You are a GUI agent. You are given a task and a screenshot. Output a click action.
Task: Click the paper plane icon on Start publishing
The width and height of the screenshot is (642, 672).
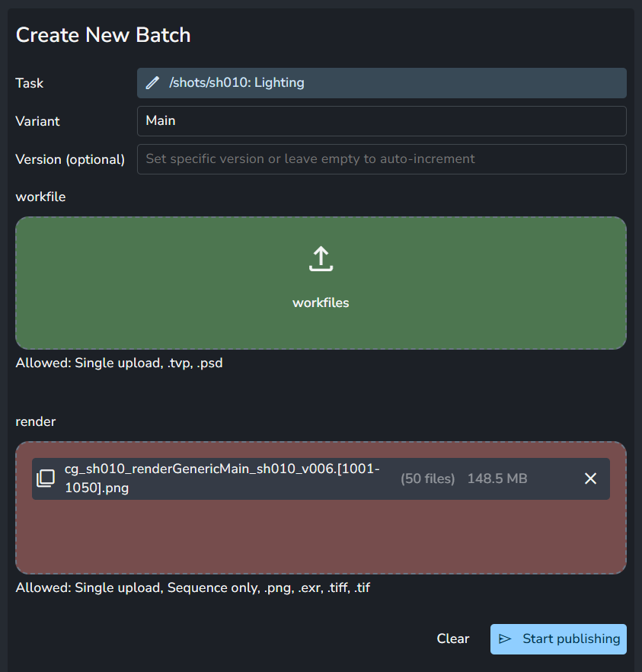[x=505, y=639]
